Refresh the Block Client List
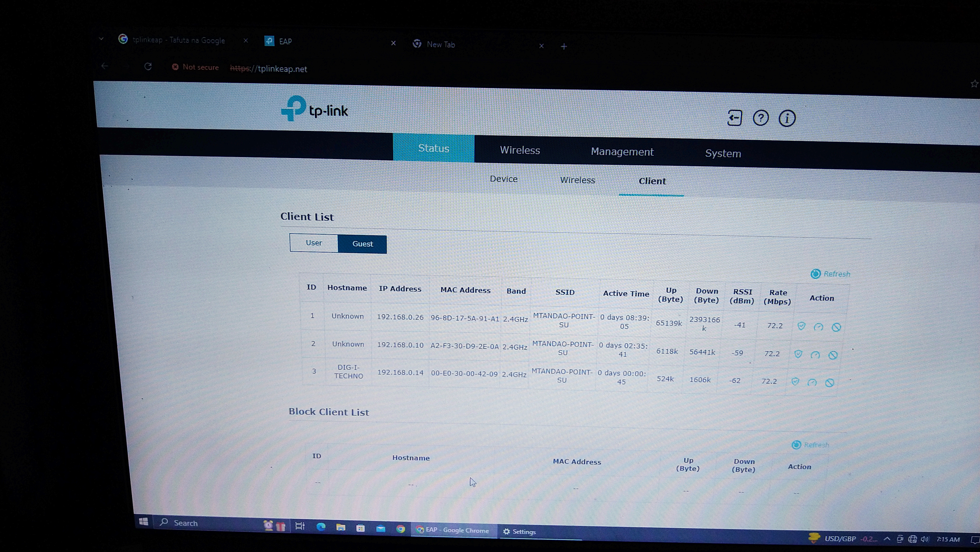The height and width of the screenshot is (552, 980). [810, 445]
